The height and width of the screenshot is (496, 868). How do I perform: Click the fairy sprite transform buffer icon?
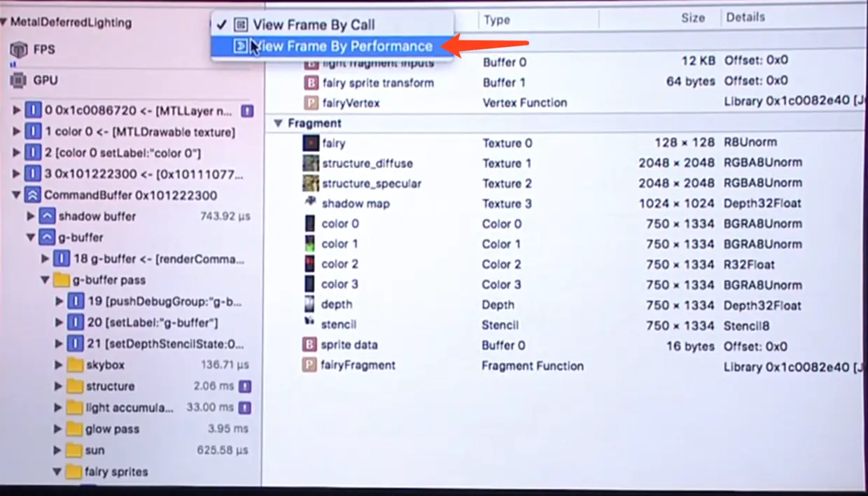pos(311,82)
